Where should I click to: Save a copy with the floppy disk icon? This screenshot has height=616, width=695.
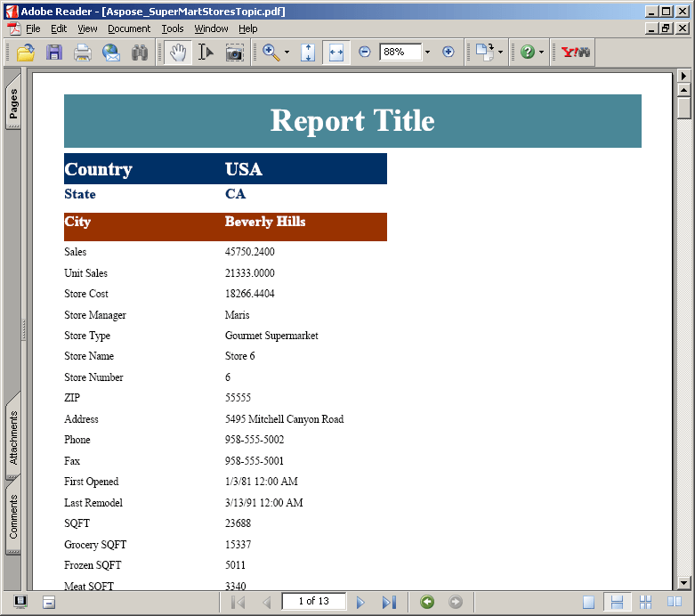[x=54, y=53]
